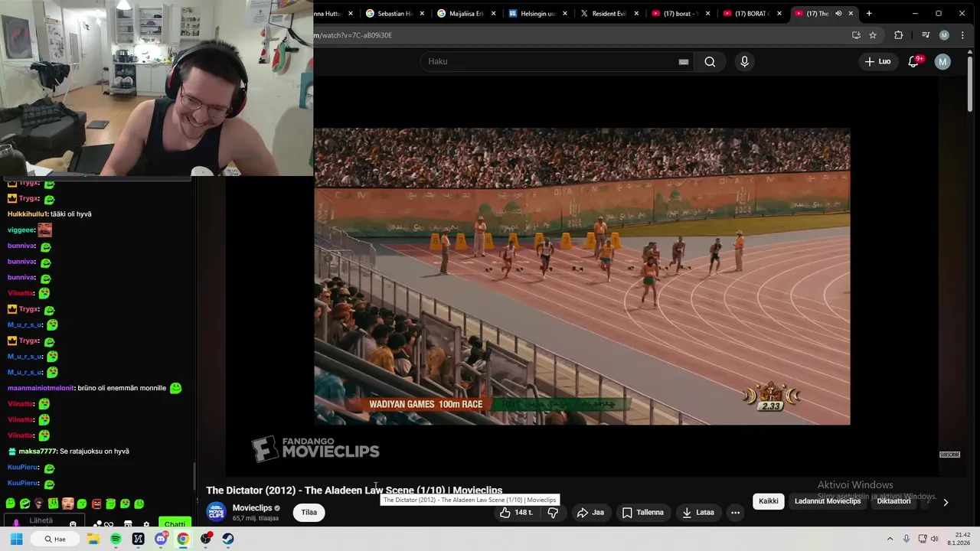
Task: Like the video with thumbs up 148 t.
Action: click(x=516, y=513)
